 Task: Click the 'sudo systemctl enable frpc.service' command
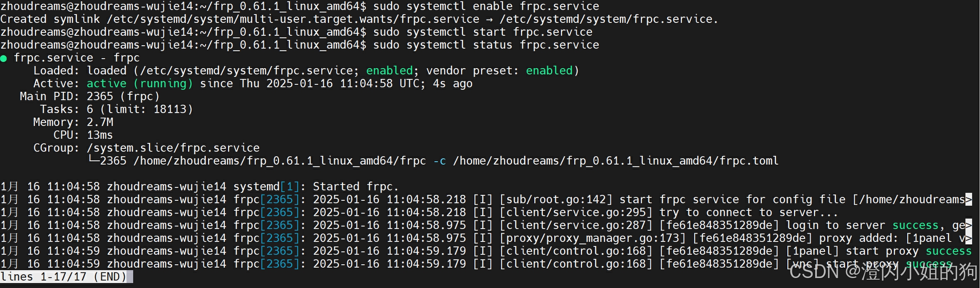tap(486, 6)
